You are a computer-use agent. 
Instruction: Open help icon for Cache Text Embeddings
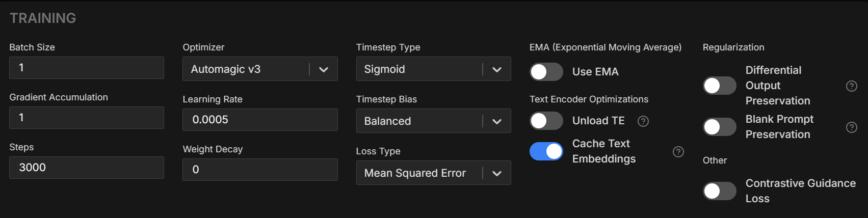tap(678, 152)
